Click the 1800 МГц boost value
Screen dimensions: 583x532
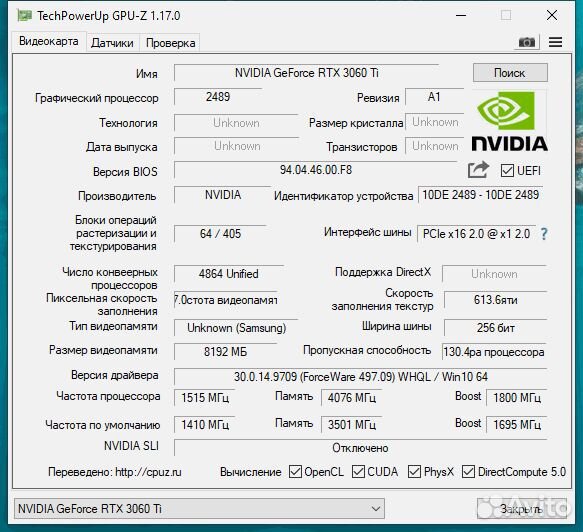tap(517, 398)
